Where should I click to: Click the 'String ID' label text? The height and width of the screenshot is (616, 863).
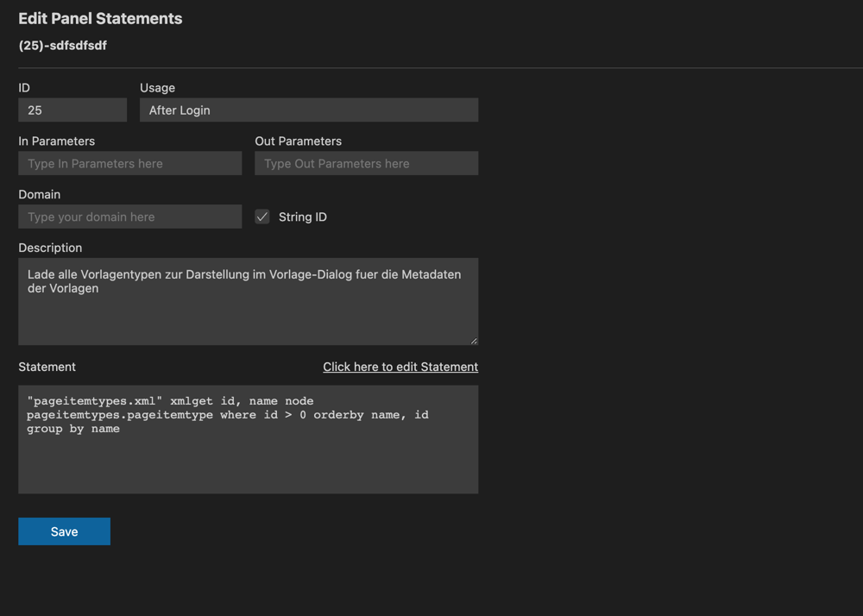point(303,217)
